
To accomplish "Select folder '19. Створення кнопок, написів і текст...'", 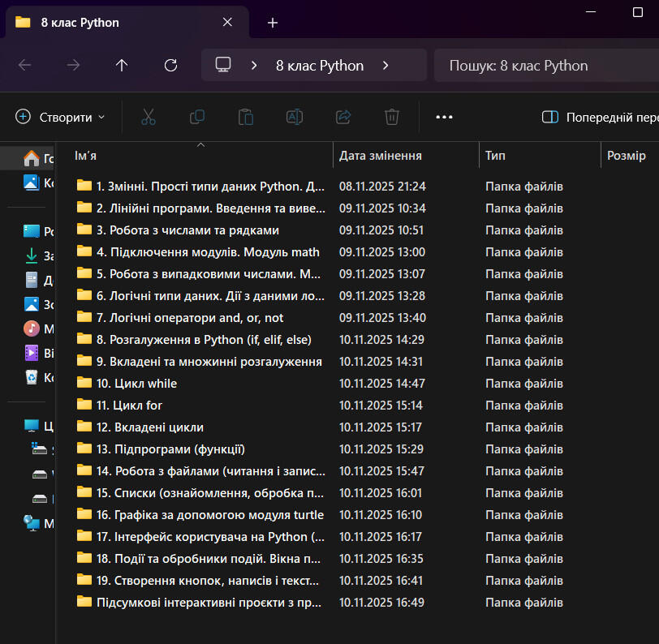I will click(x=200, y=580).
